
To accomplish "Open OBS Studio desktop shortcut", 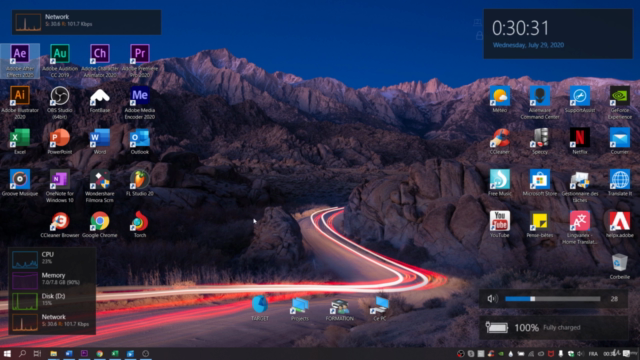I will [x=60, y=102].
